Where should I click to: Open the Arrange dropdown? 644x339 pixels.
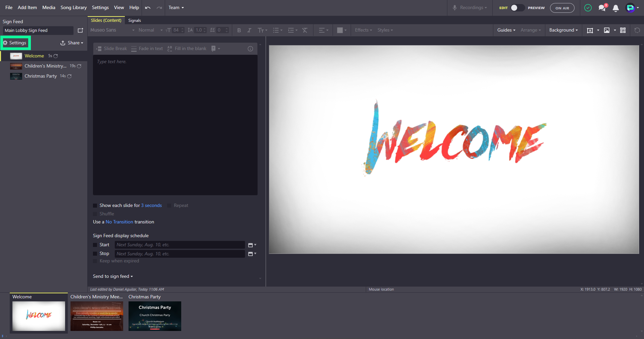pyautogui.click(x=531, y=30)
